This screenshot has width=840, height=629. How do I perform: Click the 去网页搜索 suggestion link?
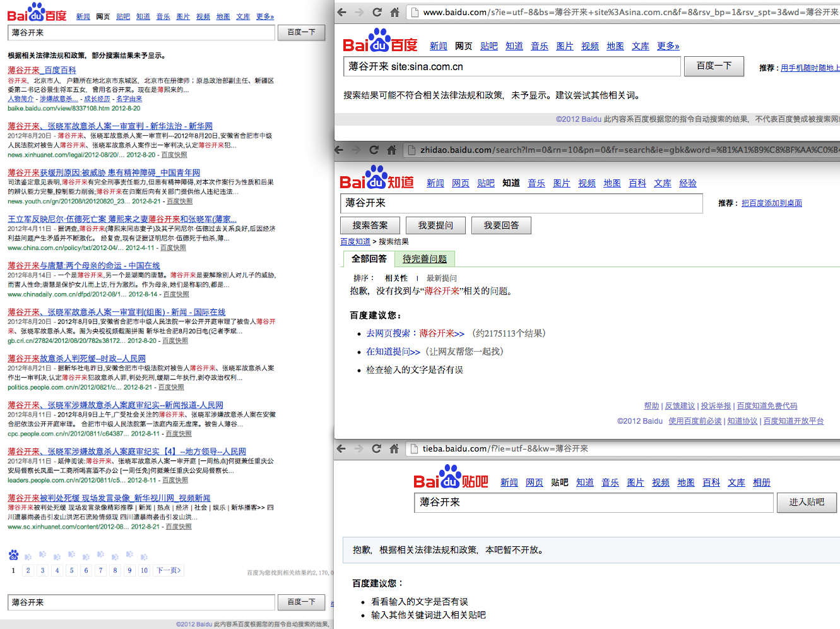point(415,333)
